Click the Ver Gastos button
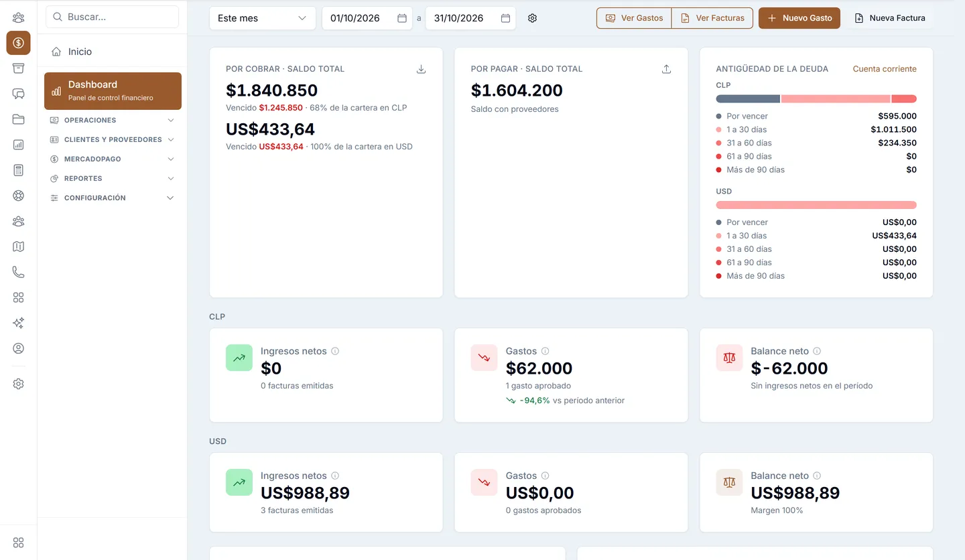Screen dimensions: 965x560 point(634,18)
